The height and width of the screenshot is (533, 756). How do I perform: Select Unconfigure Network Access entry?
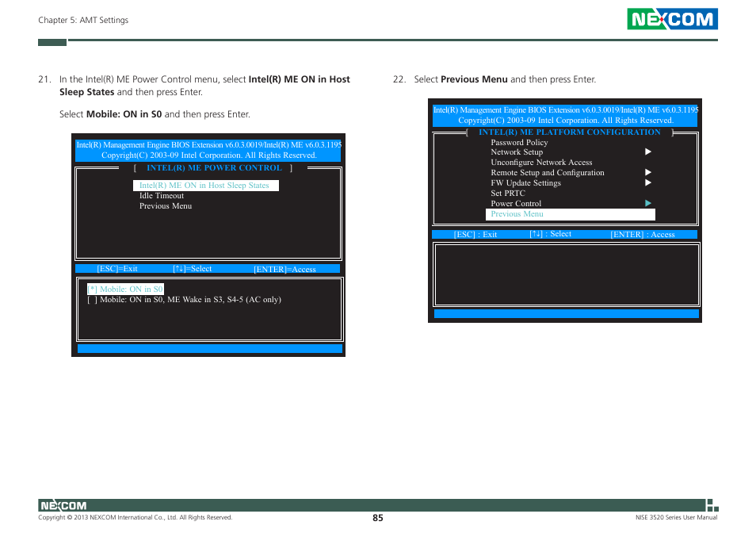coord(541,163)
